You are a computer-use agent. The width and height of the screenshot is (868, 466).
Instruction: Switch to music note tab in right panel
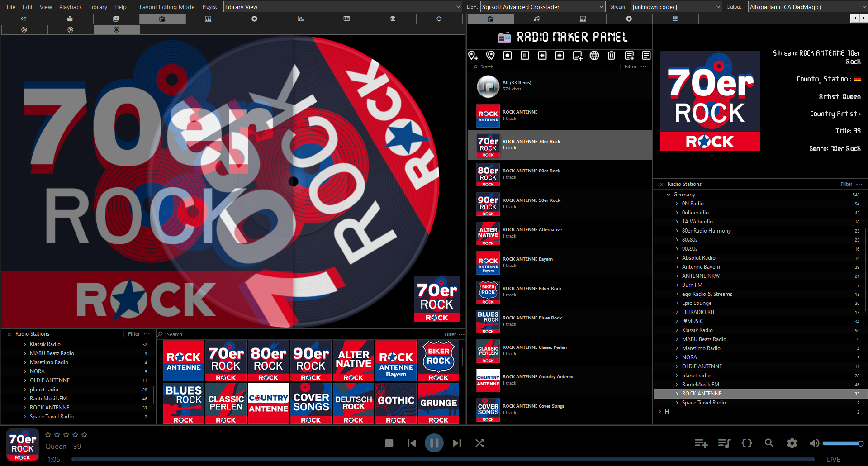click(536, 19)
